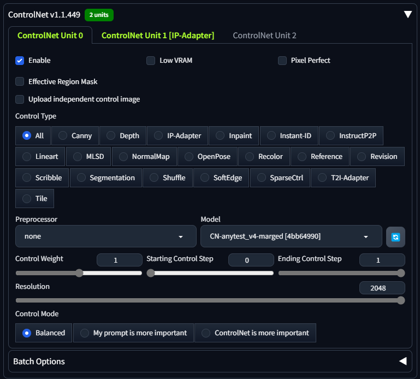Viewport: 420px width, 379px height.
Task: Refresh the ControlNet model list
Action: click(x=395, y=237)
